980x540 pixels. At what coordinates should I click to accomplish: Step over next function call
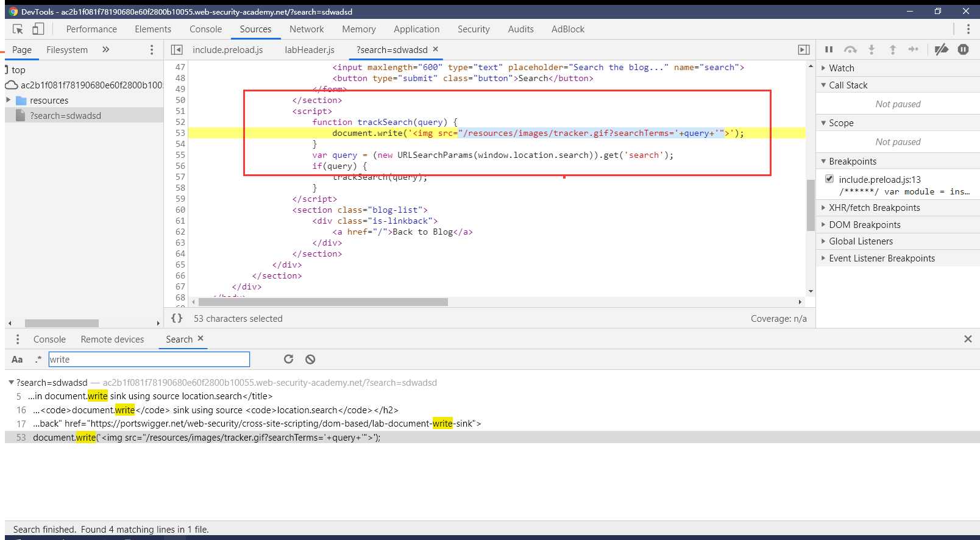(x=850, y=49)
